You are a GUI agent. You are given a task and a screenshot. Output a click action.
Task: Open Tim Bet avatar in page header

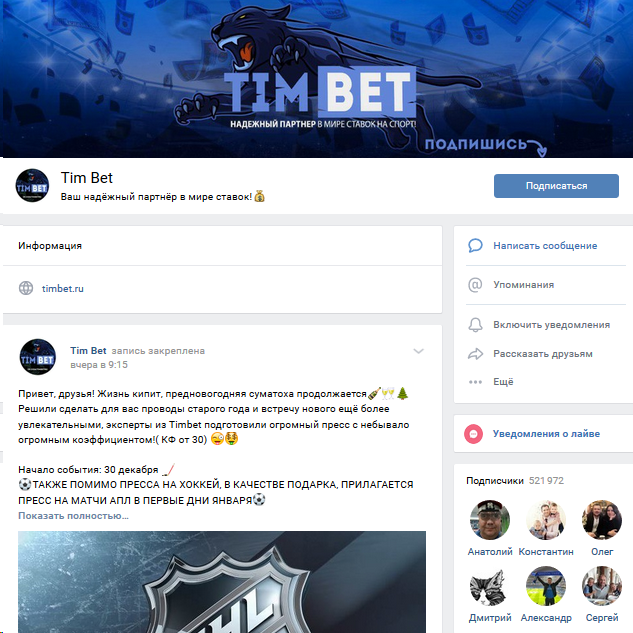tap(32, 186)
